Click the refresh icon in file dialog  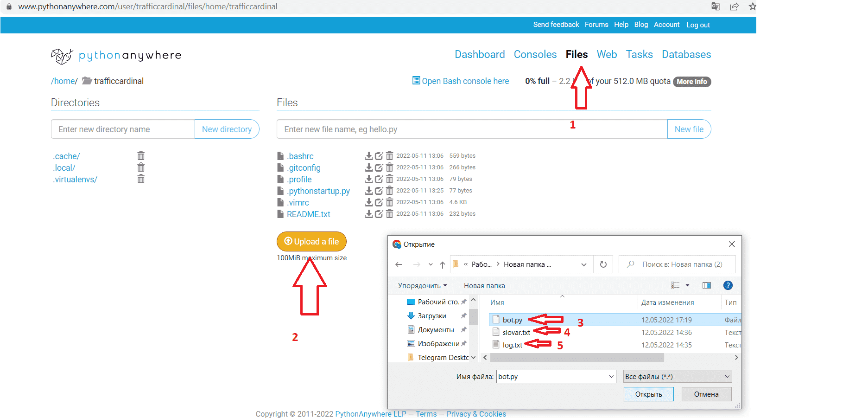(x=603, y=264)
